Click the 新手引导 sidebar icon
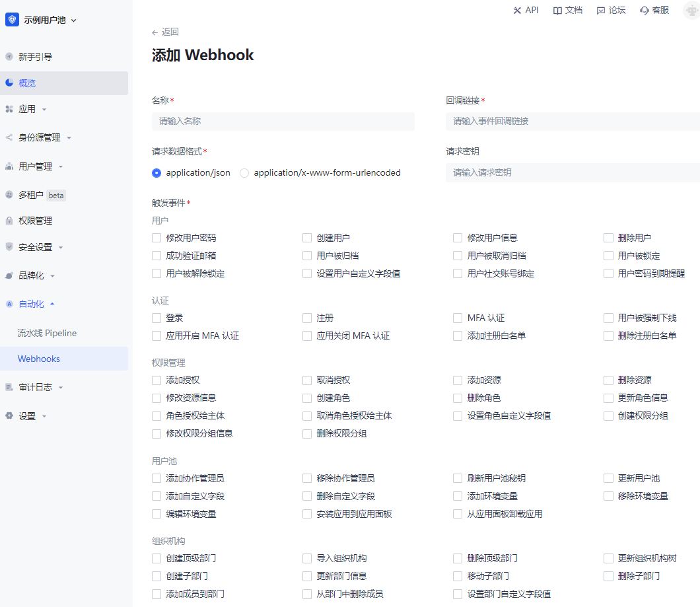 click(9, 57)
